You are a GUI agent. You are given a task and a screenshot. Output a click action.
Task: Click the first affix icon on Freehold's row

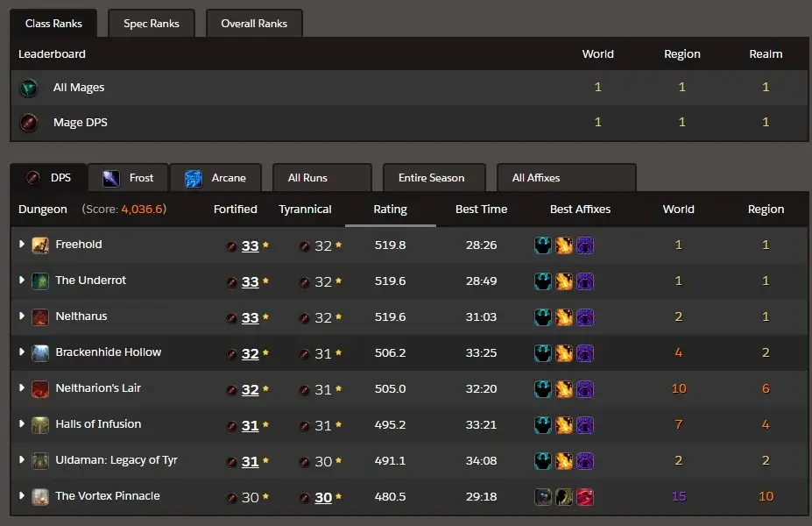point(543,245)
